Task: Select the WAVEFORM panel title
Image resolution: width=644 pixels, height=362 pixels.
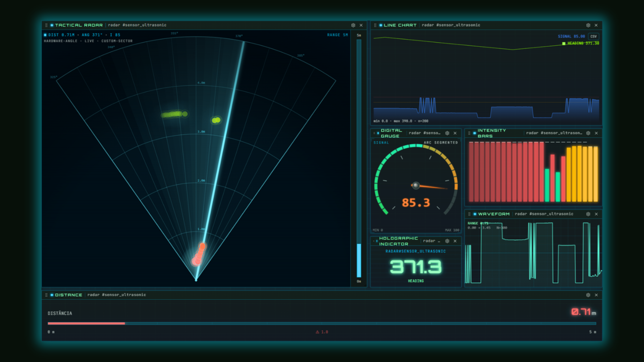Action: (x=494, y=214)
